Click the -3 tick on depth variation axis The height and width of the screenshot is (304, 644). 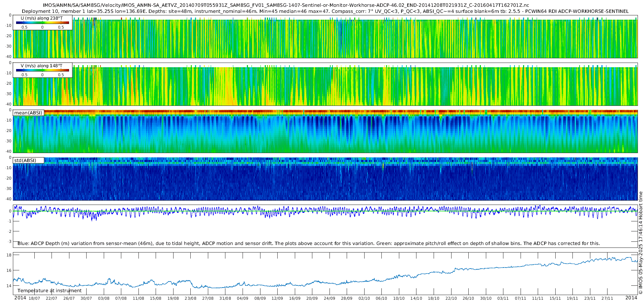10,242
